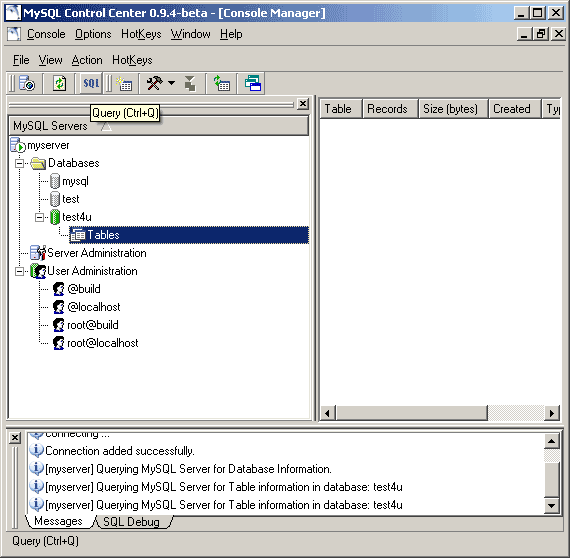Click the User Administration icon
Image resolution: width=570 pixels, height=558 pixels.
tap(38, 271)
